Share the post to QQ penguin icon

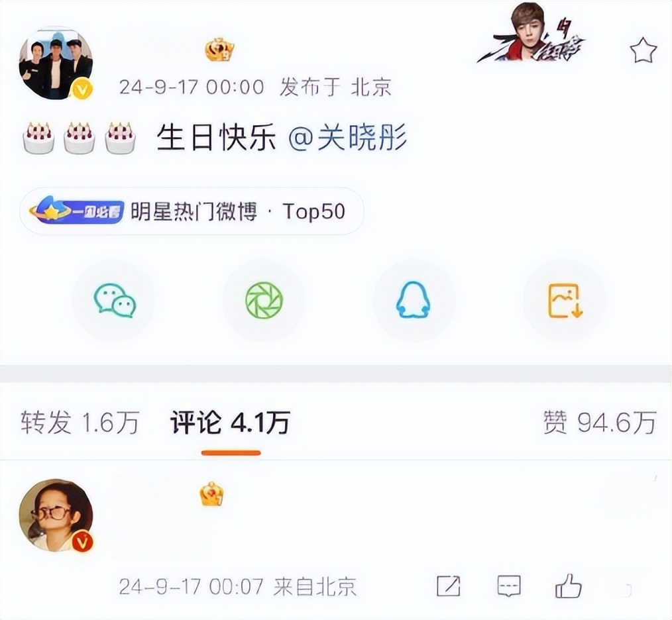413,300
